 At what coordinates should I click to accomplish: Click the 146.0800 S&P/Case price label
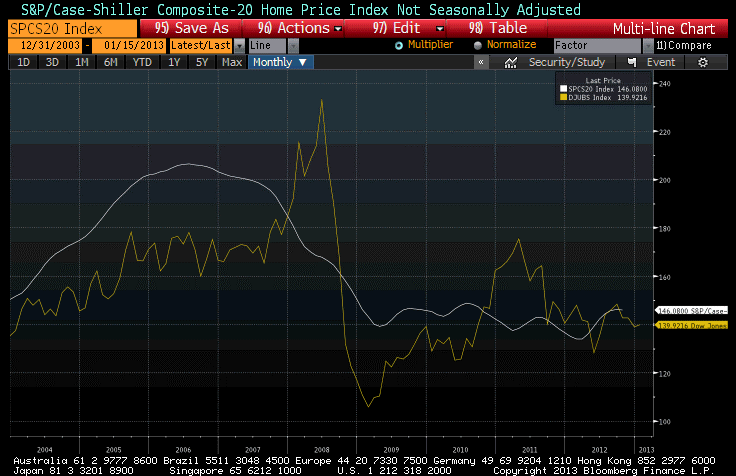click(691, 311)
